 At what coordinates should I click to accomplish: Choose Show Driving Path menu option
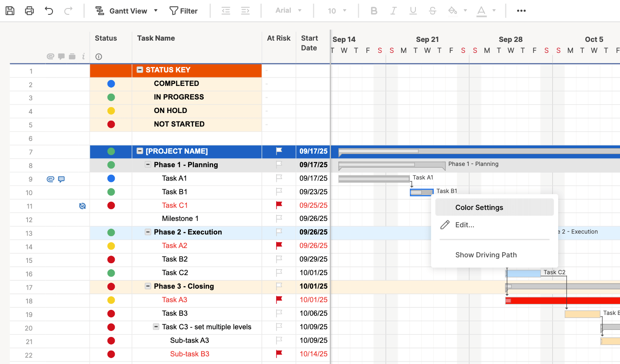click(x=486, y=255)
